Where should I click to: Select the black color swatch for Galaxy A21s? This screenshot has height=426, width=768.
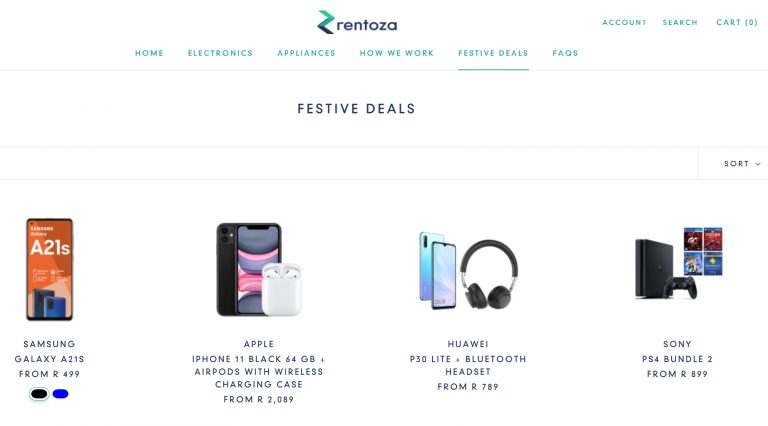click(39, 394)
